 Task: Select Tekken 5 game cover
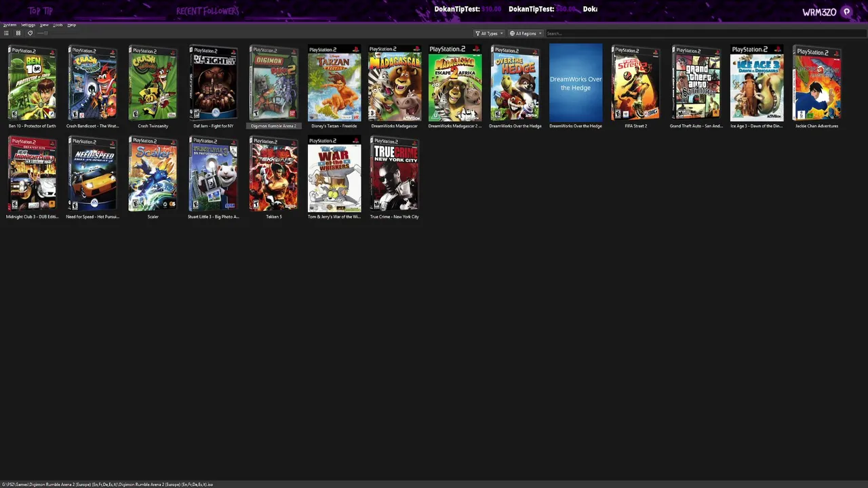point(273,174)
